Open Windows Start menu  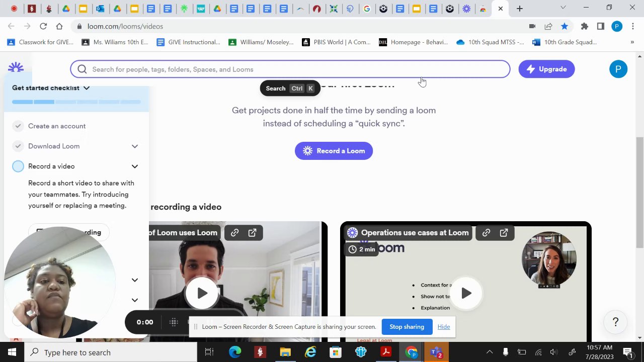coord(12,352)
